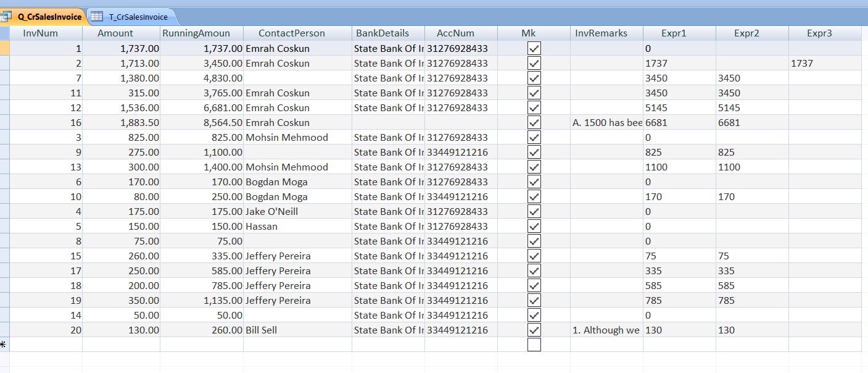Click Expr1 cell 6681
Viewport: 868px width, 373px height.
[679, 122]
